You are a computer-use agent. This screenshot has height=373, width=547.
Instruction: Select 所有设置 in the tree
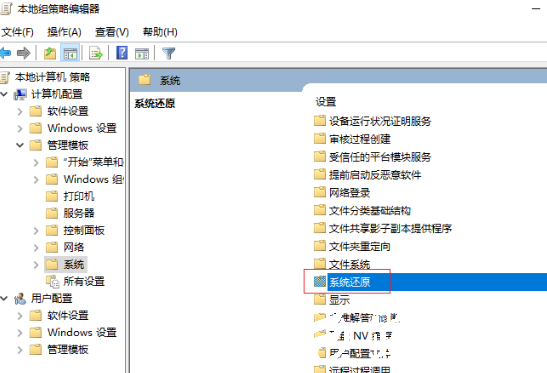pos(84,281)
